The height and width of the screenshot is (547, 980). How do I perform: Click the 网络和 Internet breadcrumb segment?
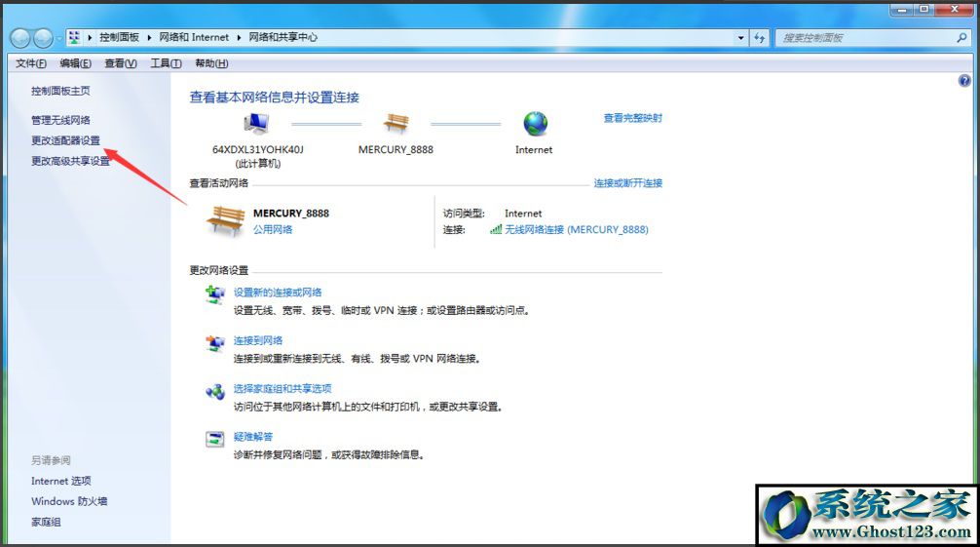point(194,38)
